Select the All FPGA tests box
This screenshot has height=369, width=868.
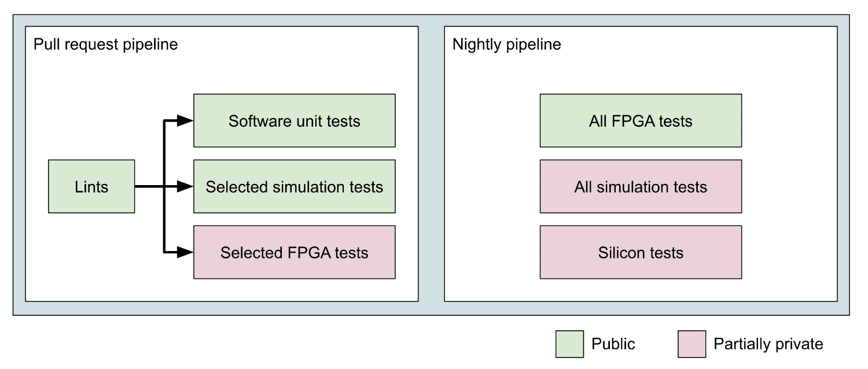641,121
